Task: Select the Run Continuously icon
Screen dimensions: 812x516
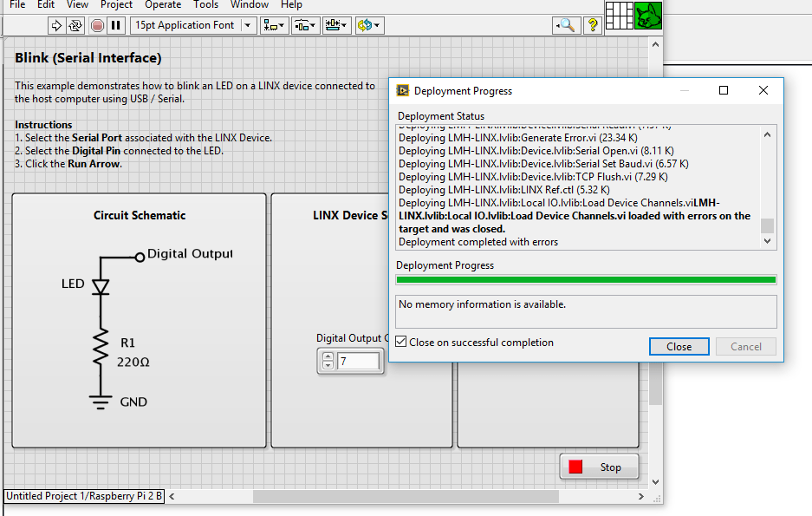Action: coord(73,25)
